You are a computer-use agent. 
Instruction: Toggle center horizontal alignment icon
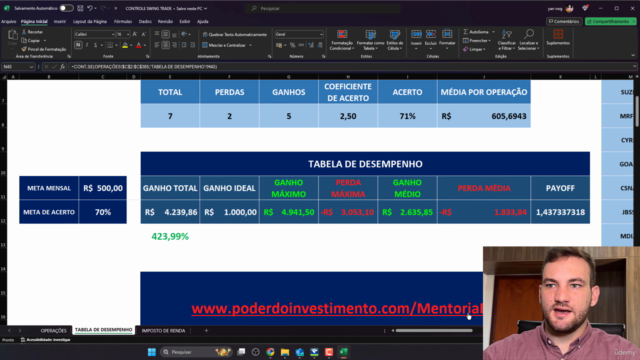(165, 45)
